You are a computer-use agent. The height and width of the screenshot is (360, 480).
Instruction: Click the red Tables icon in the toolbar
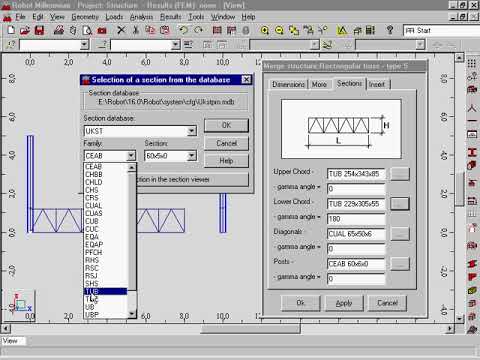click(x=217, y=30)
